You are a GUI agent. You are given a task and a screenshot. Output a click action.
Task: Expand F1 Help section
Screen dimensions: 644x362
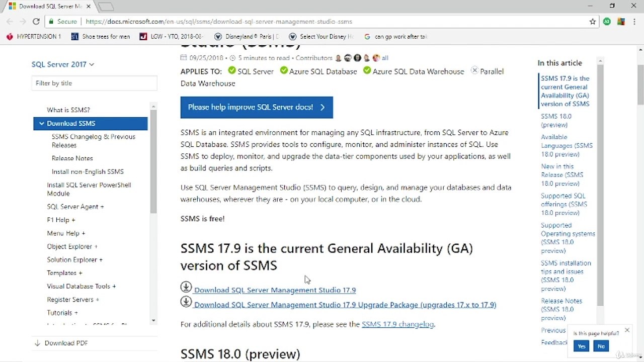click(x=61, y=220)
